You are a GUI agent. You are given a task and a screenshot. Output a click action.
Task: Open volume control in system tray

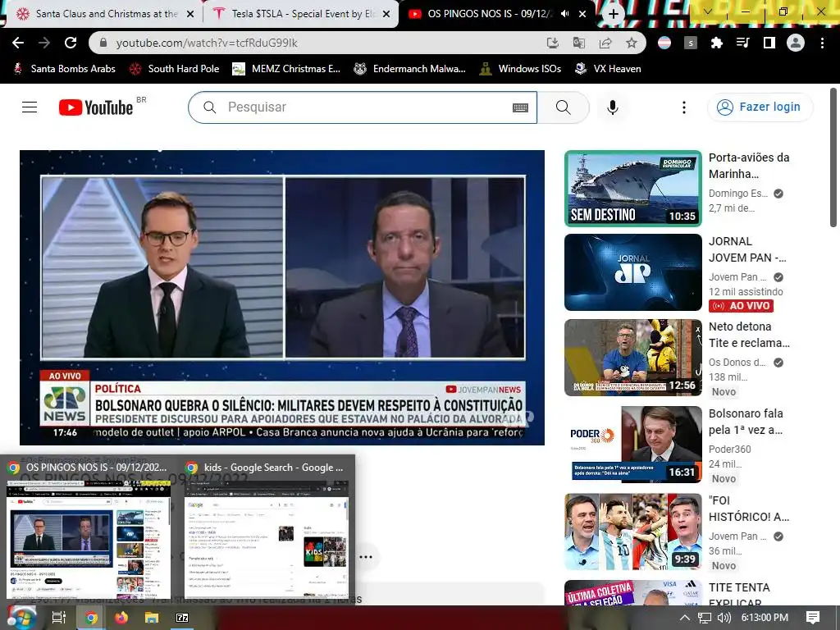click(724, 619)
